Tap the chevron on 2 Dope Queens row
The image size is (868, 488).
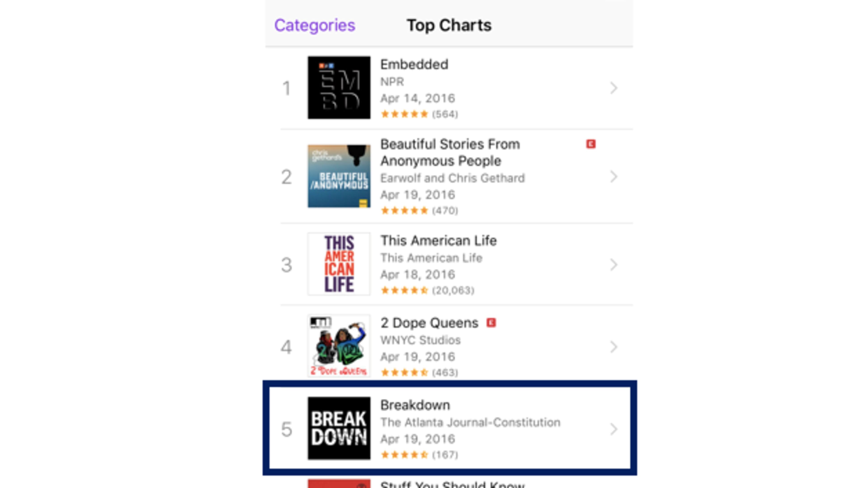(x=614, y=347)
